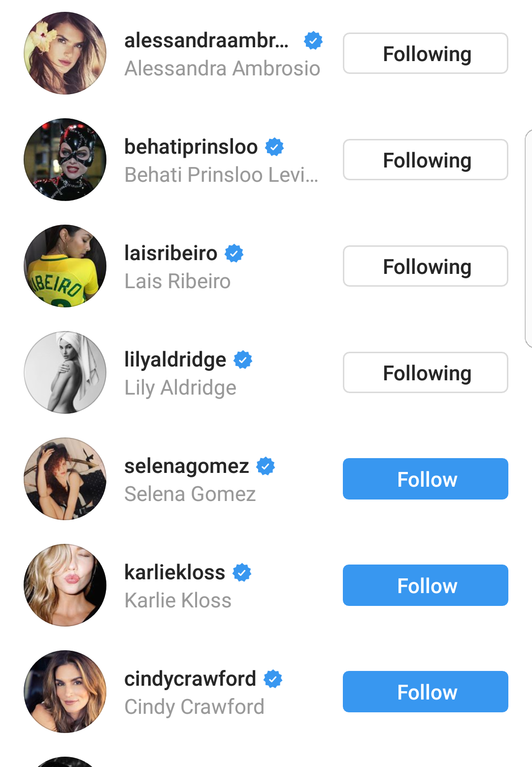
Task: Click the verified badge next to lilyaldridge
Action: [x=242, y=360]
